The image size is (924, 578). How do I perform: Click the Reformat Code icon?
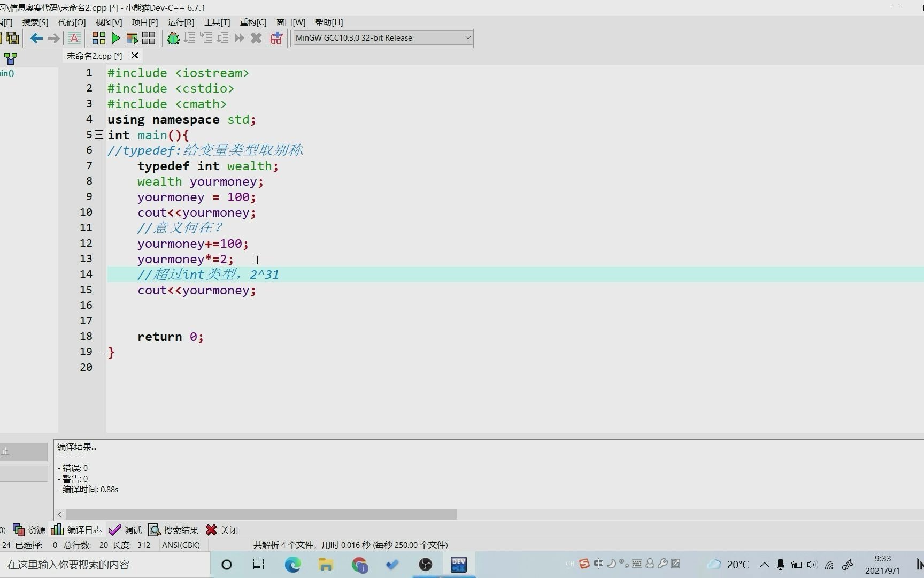[74, 38]
